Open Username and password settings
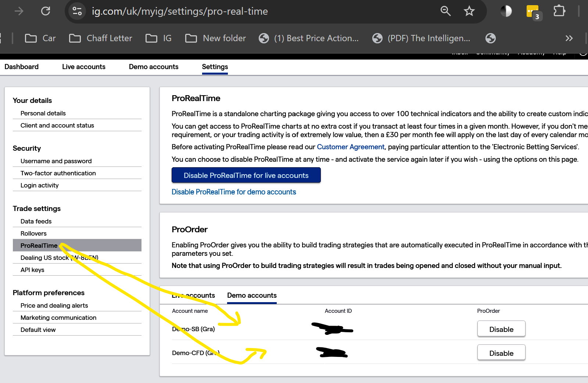 77,161
